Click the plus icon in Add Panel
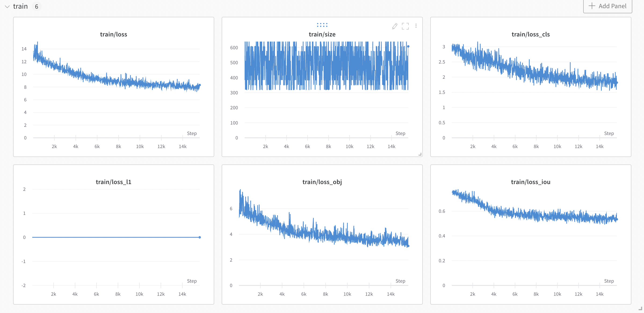Screen dimensions: 644x313 pos(592,6)
